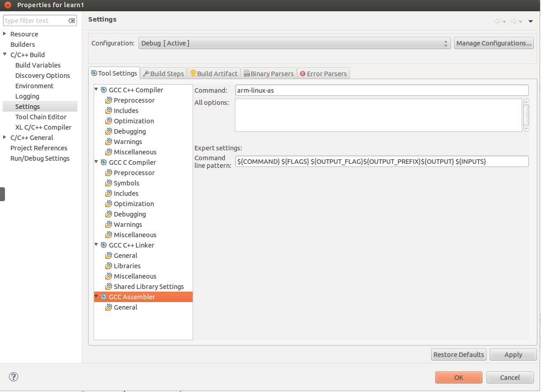The width and height of the screenshot is (541, 392).
Task: Close the Properties for learn1 window
Action: click(x=8, y=5)
